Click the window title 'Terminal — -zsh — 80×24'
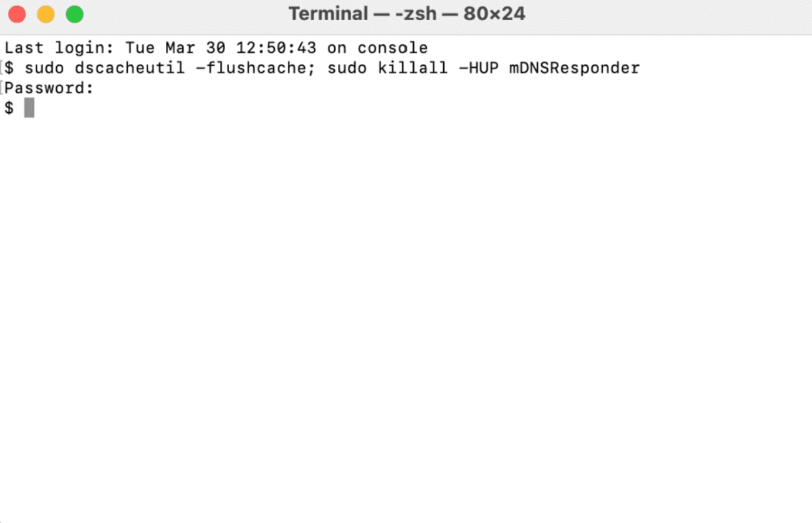Image resolution: width=812 pixels, height=523 pixels. [x=407, y=14]
